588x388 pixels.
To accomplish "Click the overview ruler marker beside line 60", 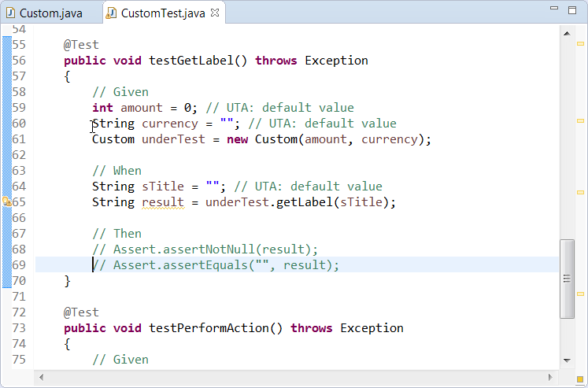I will coord(580,120).
